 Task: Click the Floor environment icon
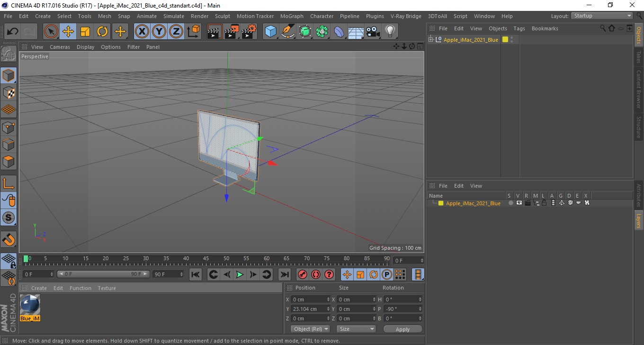point(356,32)
